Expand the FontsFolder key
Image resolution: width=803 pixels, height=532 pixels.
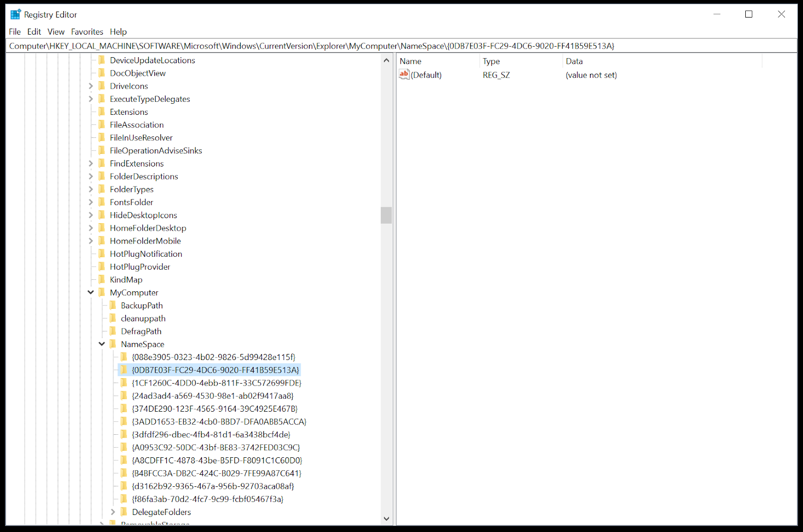[x=91, y=202]
